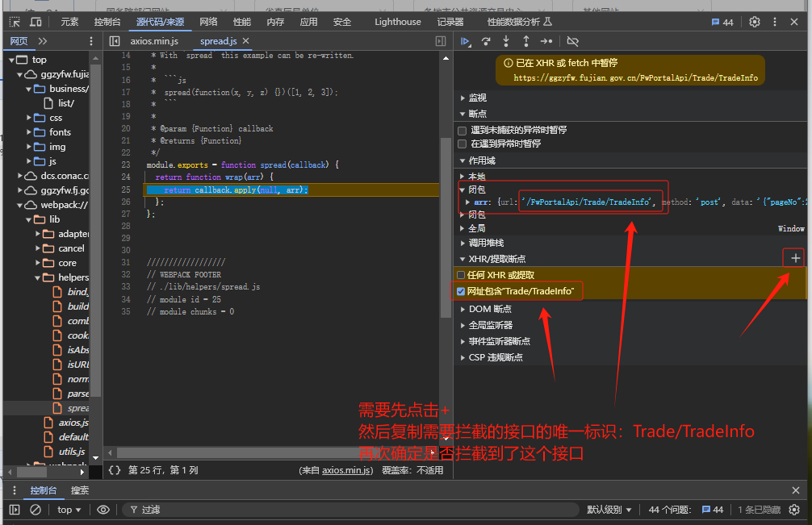812x525 pixels.
Task: Step into next function call
Action: click(506, 41)
